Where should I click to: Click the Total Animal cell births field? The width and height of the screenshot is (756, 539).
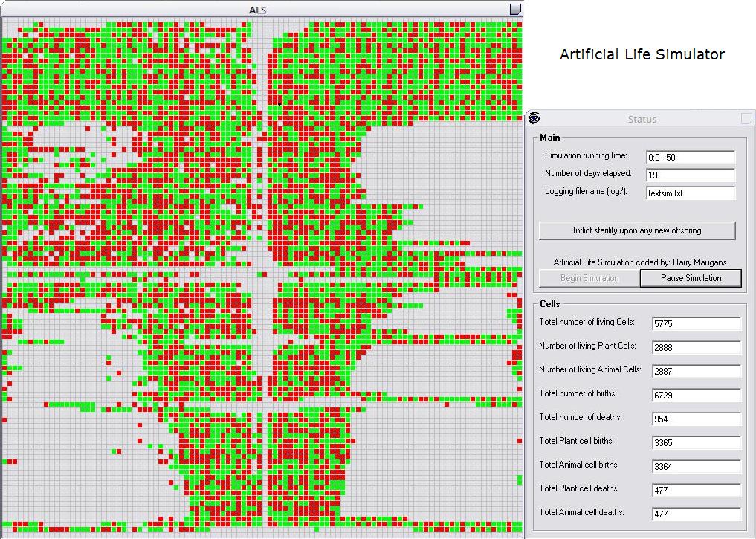[x=697, y=466]
